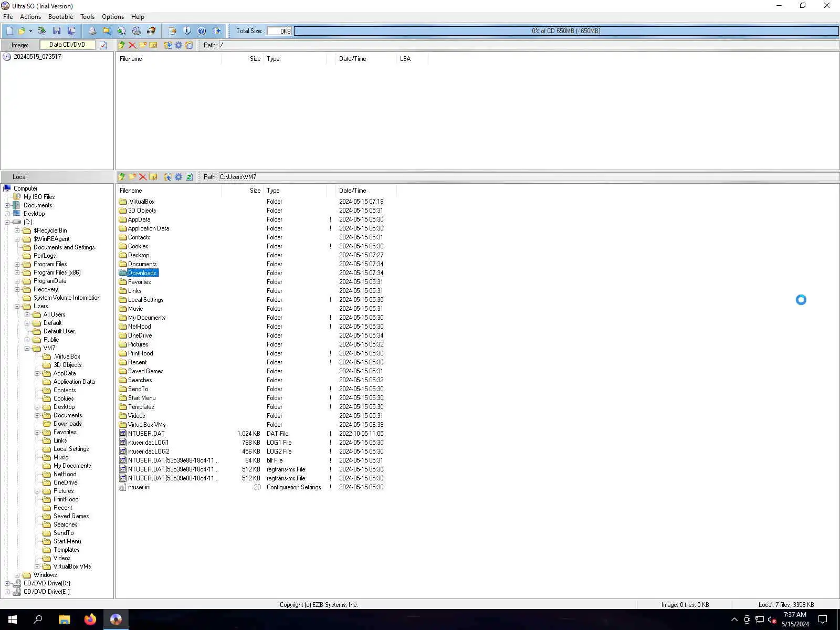
Task: Expand the $Recycle.Bin tree node
Action: click(x=17, y=230)
